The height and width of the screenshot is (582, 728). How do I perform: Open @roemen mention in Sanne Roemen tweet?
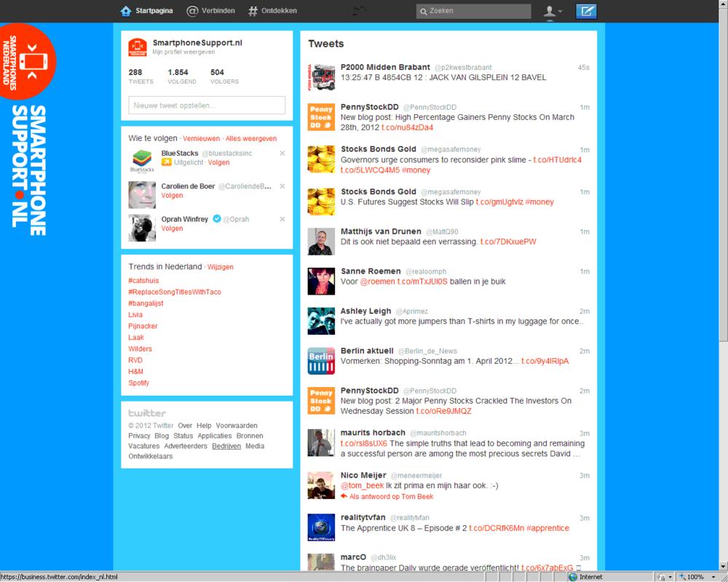[377, 282]
